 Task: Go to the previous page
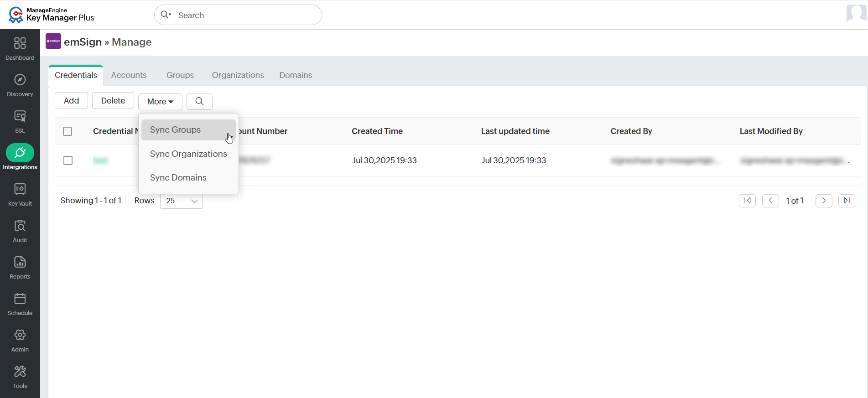pyautogui.click(x=770, y=201)
